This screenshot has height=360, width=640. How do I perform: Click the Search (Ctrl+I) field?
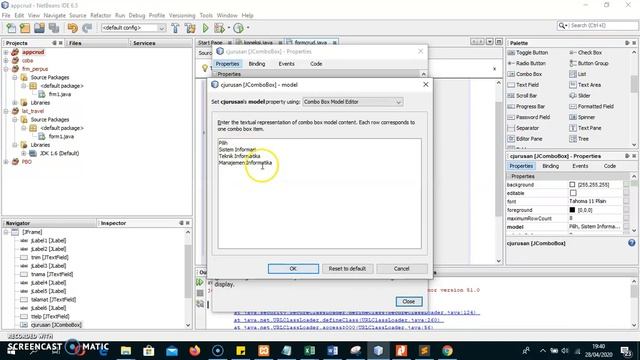(603, 25)
